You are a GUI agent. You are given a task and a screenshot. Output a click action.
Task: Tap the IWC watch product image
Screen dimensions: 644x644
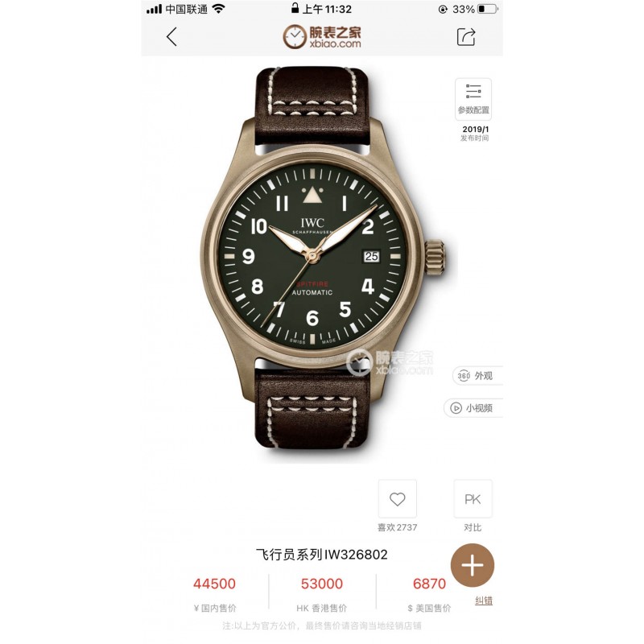pyautogui.click(x=323, y=258)
